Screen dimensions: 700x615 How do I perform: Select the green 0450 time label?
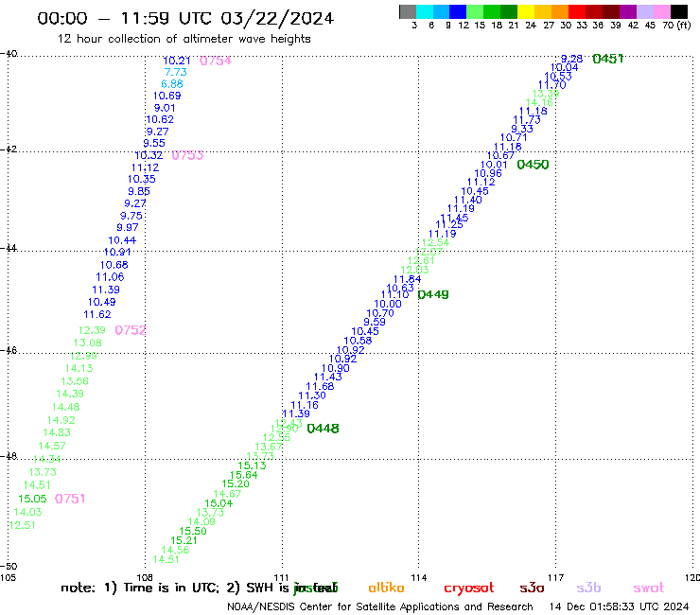[x=533, y=165]
